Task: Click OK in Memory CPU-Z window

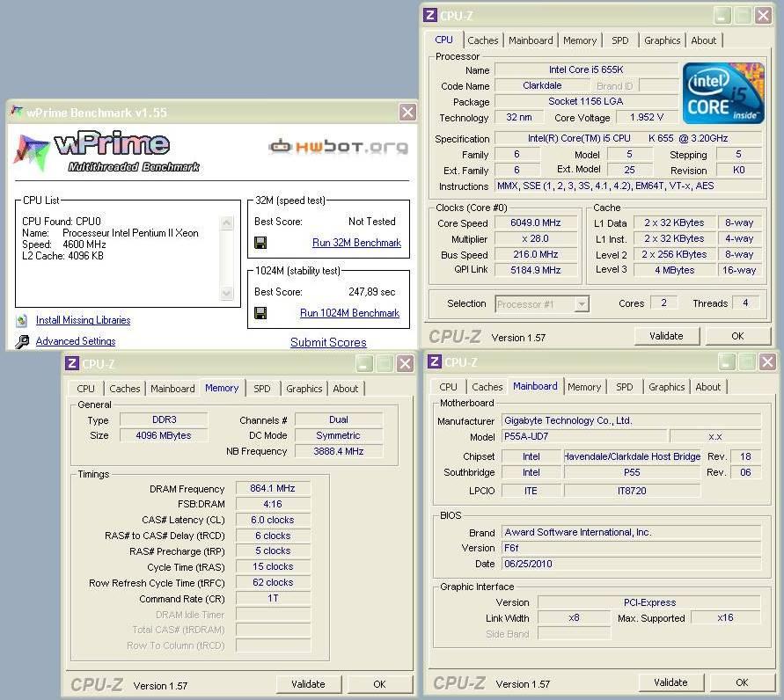Action: (x=379, y=684)
